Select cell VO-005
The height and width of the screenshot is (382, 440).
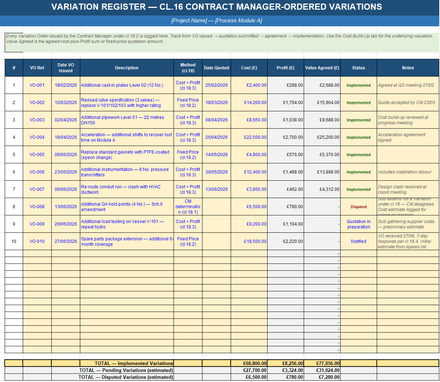[37, 155]
